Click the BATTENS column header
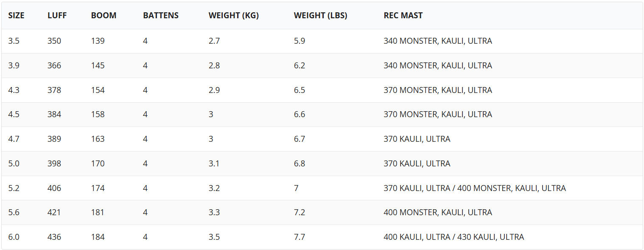The height and width of the screenshot is (250, 644). 161,16
